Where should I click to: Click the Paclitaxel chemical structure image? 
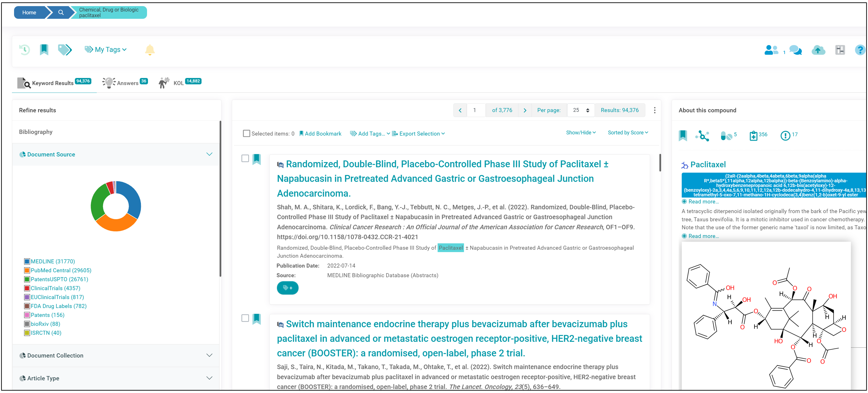click(x=766, y=316)
